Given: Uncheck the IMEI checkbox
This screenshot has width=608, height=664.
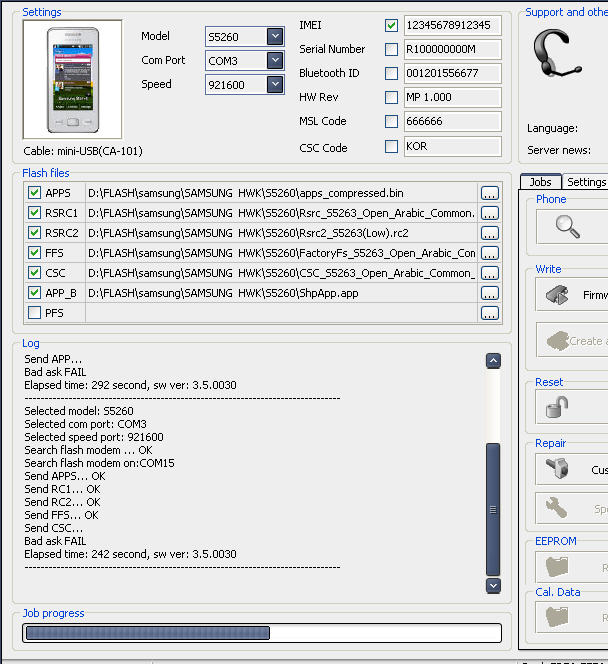Looking at the screenshot, I should [x=391, y=25].
